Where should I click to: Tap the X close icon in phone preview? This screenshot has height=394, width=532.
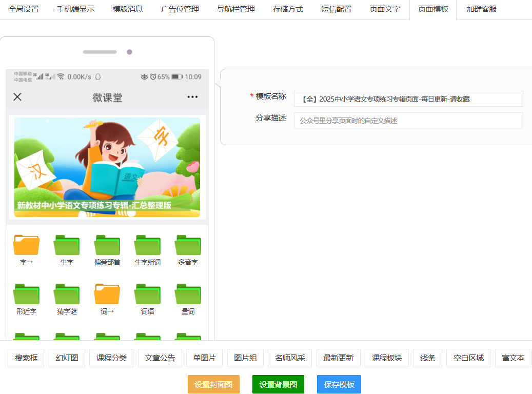17,97
